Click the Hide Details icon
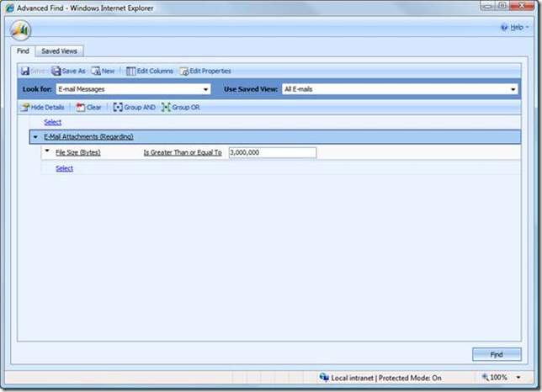 pyautogui.click(x=26, y=108)
